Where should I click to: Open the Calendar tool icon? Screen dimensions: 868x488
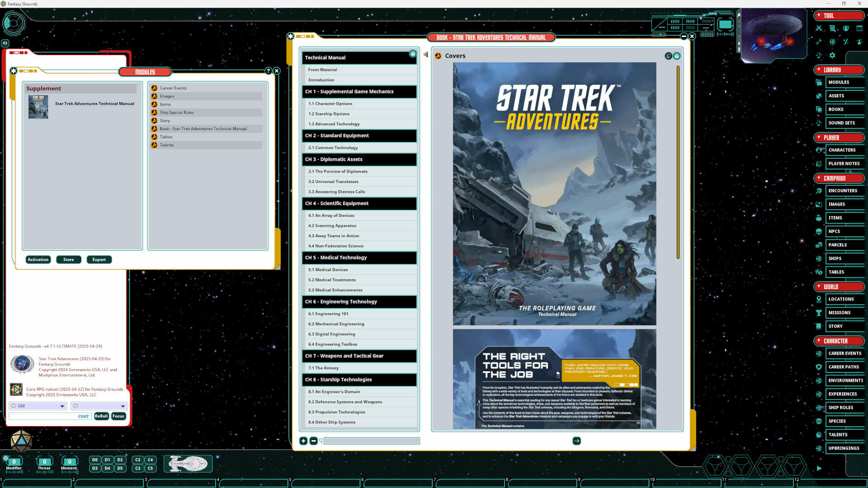coord(859,28)
